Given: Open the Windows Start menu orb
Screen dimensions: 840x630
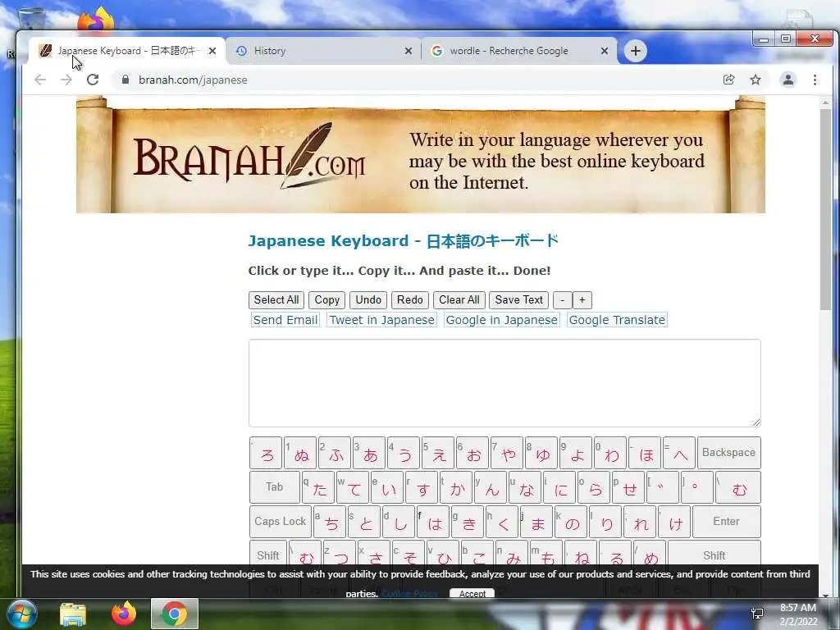Looking at the screenshot, I should click(21, 614).
